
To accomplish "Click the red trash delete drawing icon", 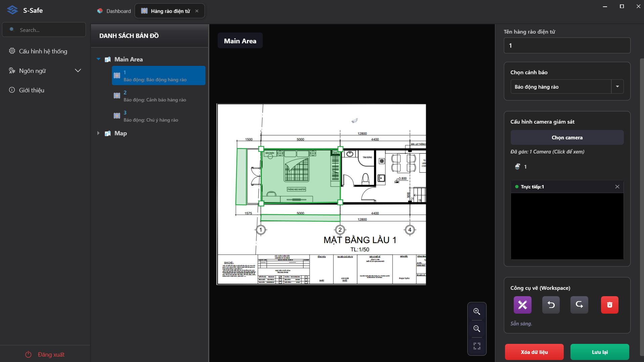I will coord(609,305).
